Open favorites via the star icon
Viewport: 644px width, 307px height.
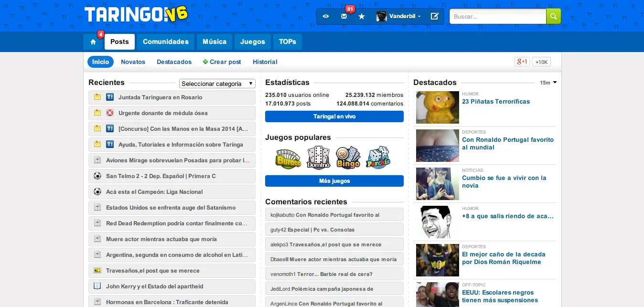click(362, 16)
